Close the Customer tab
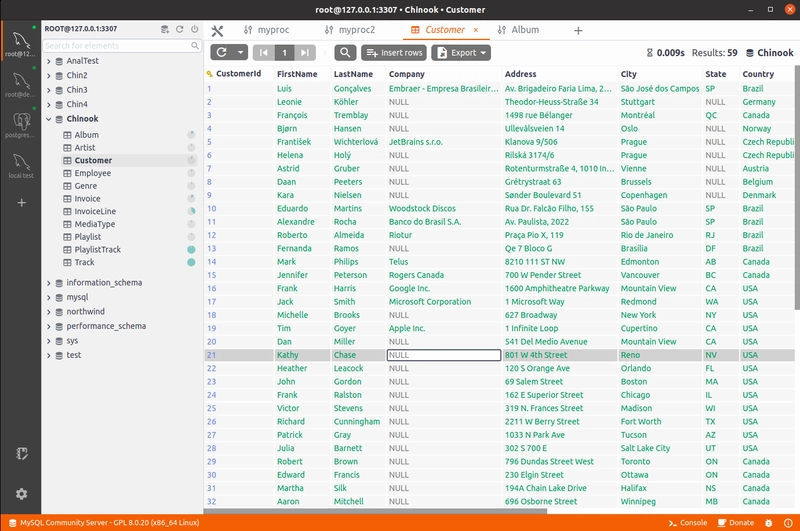The width and height of the screenshot is (800, 531). point(476,30)
